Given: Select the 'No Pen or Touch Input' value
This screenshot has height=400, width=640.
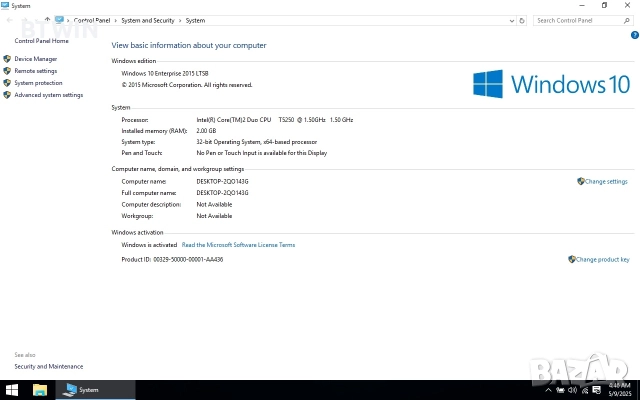Looking at the screenshot, I should pyautogui.click(x=262, y=153).
